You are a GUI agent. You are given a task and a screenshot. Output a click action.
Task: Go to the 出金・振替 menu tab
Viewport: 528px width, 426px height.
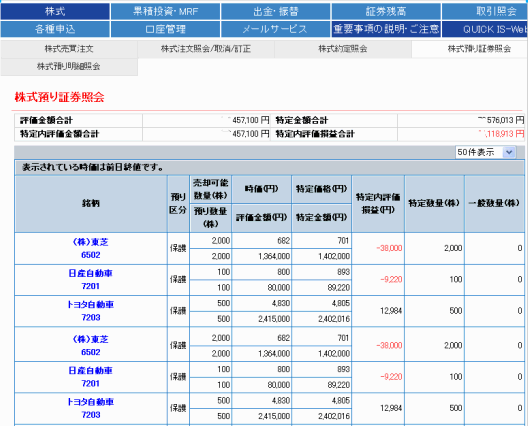point(276,11)
